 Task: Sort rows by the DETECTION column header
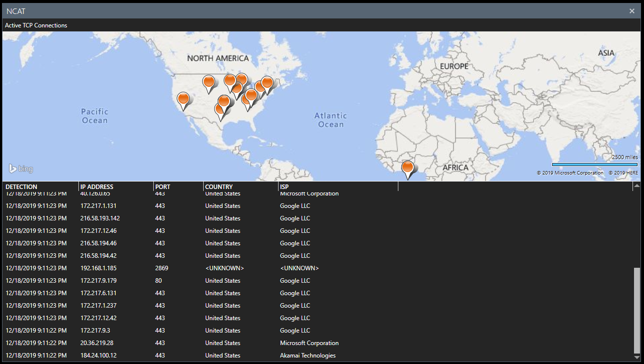click(21, 186)
